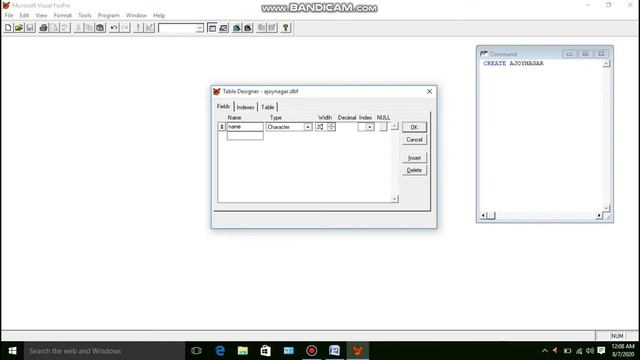Close the Table Designer dialog
This screenshot has width=640, height=360.
(429, 91)
